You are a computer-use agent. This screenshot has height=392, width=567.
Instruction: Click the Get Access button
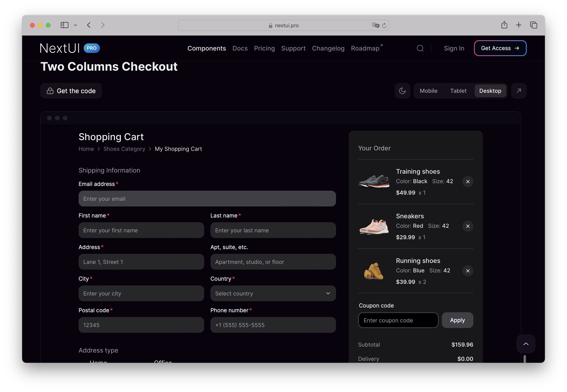pos(500,48)
